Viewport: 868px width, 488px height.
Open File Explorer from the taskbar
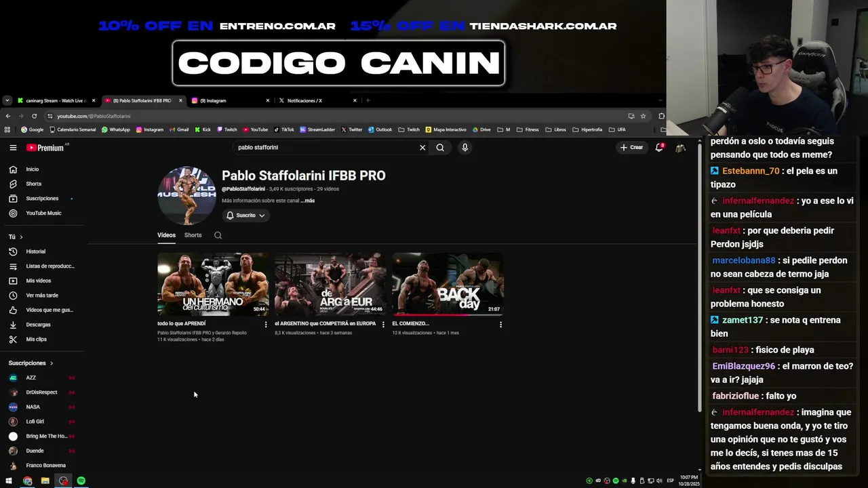(x=45, y=481)
